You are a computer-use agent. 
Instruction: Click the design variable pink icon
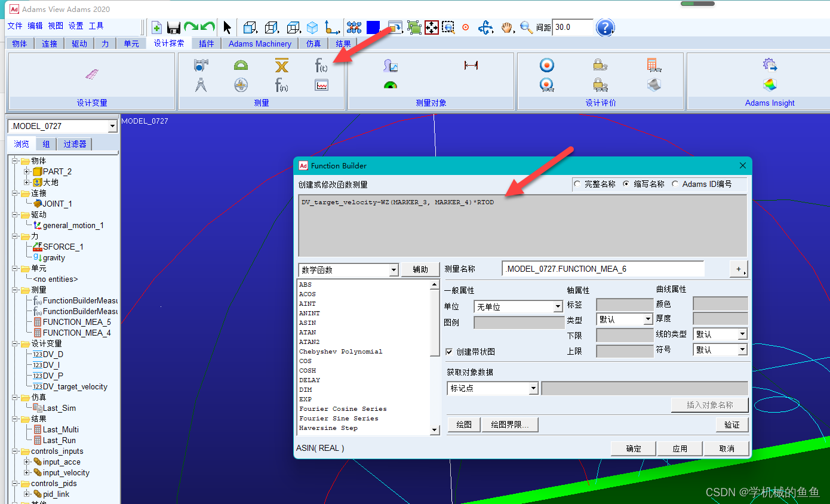(x=92, y=74)
